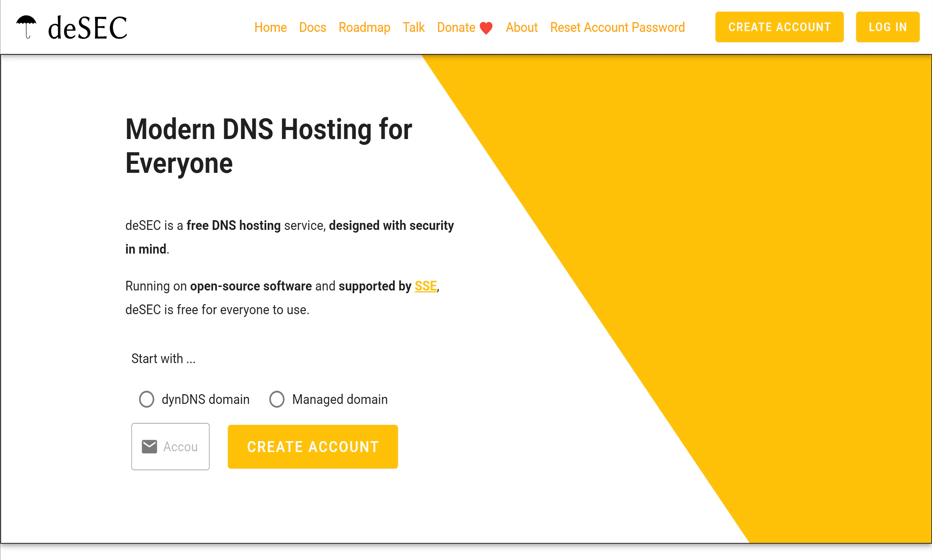Go to the Docs page

(x=313, y=27)
